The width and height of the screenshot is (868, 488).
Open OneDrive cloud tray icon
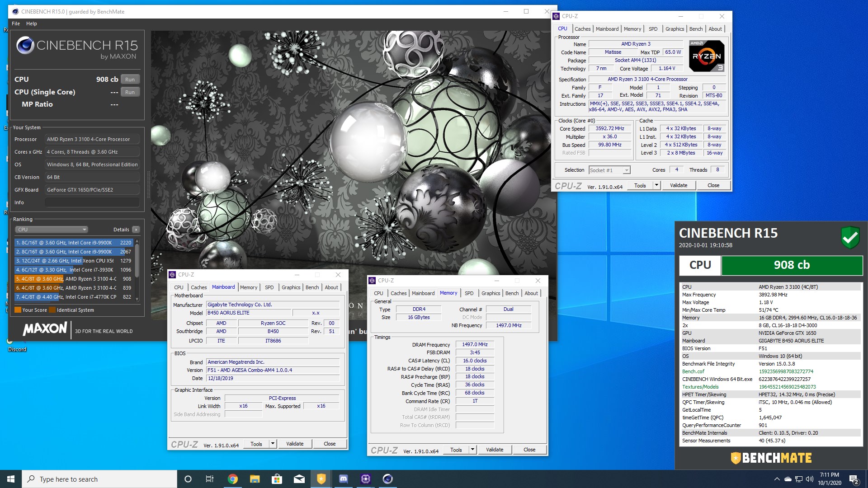[x=788, y=479]
